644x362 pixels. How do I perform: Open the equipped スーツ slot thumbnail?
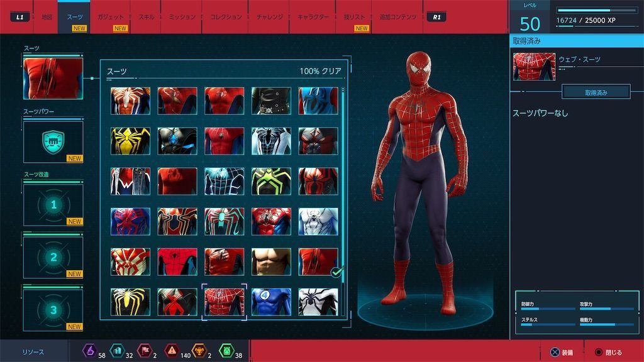pyautogui.click(x=53, y=79)
